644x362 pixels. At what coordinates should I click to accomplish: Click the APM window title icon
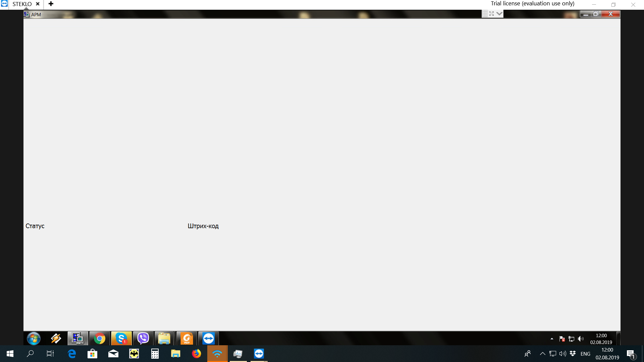pyautogui.click(x=27, y=14)
